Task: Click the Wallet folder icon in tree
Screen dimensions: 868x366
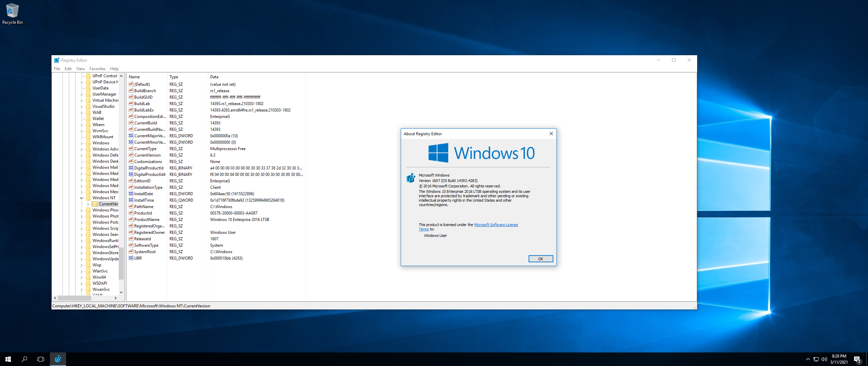Action: click(88, 118)
